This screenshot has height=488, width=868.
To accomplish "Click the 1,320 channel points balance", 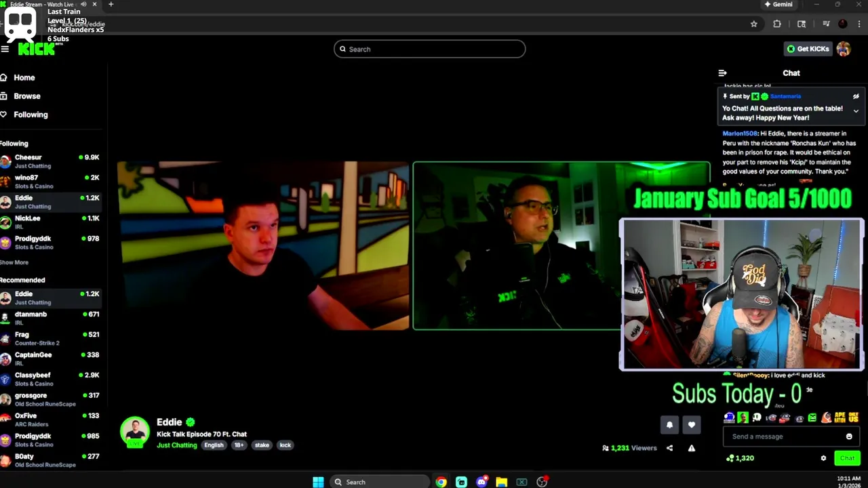I will [740, 458].
